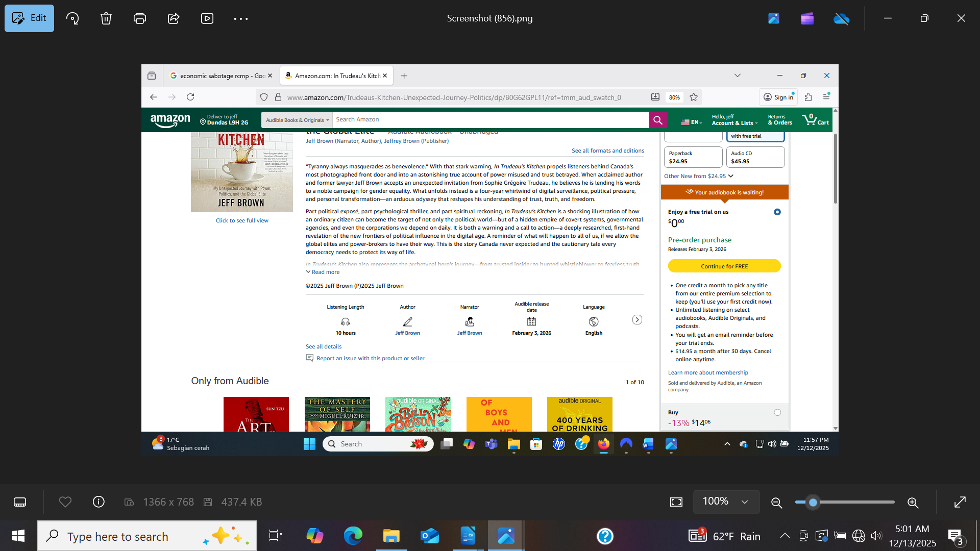Click the Edit button
Image resolution: width=980 pixels, height=551 pixels.
point(29,18)
